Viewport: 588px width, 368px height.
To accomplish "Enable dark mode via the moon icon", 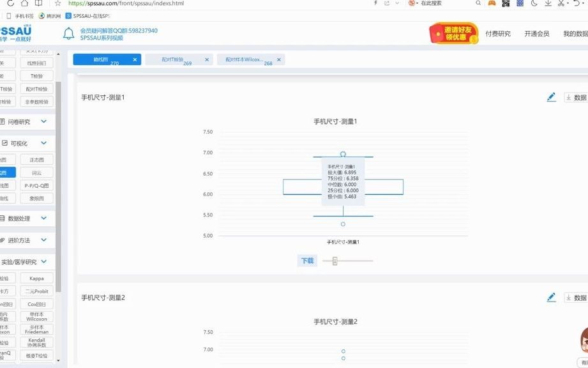I will 533,3.
